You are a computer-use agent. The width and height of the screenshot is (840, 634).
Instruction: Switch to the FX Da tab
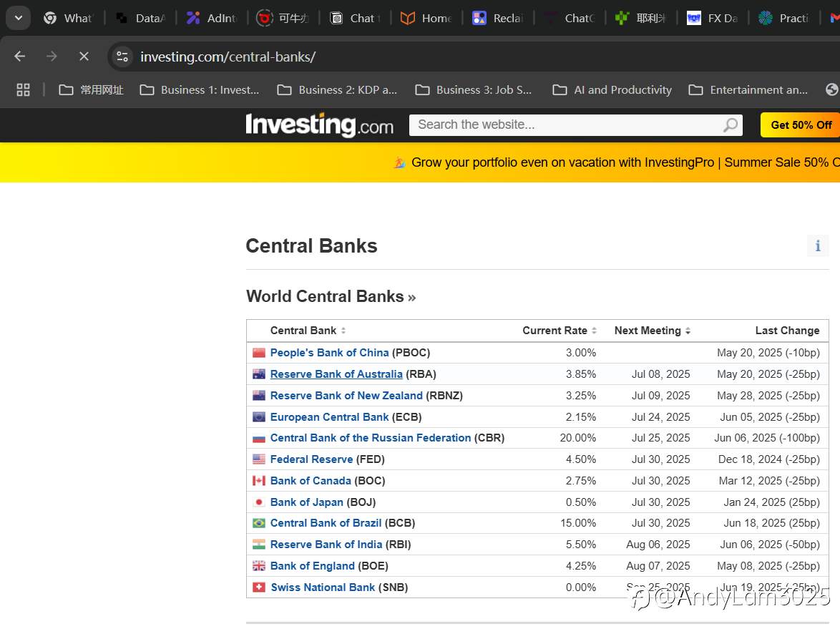(x=713, y=18)
